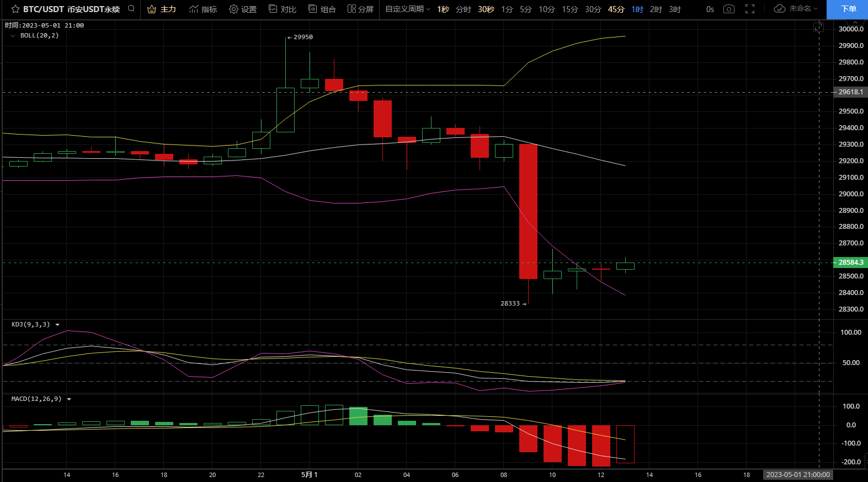Select the 30秒 timeframe
Screen dimensions: 868x482
tap(486, 9)
